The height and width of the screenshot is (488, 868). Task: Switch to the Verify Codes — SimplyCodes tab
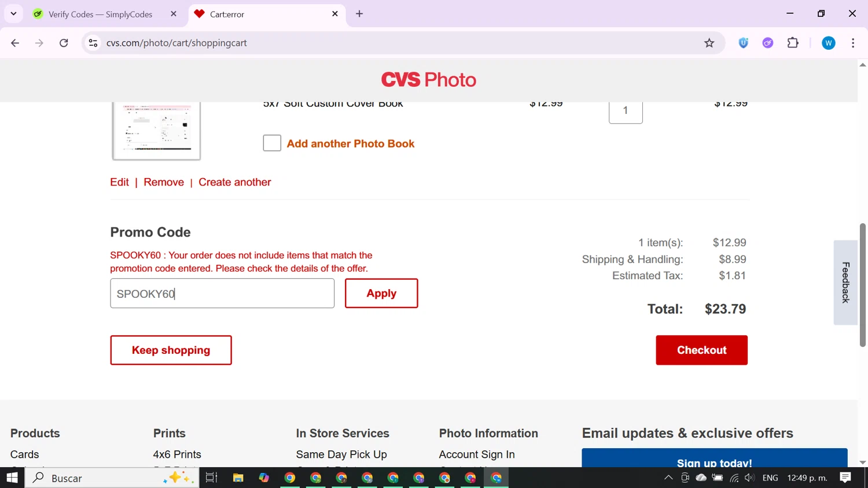100,14
